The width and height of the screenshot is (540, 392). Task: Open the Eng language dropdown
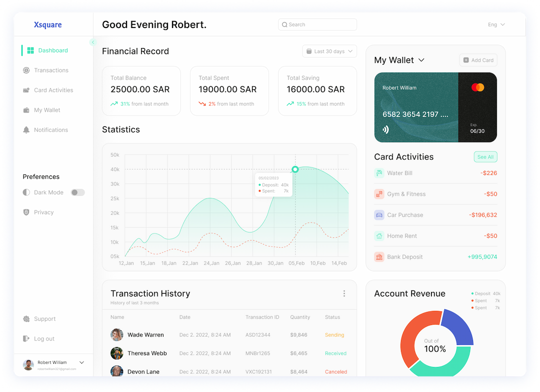point(496,24)
